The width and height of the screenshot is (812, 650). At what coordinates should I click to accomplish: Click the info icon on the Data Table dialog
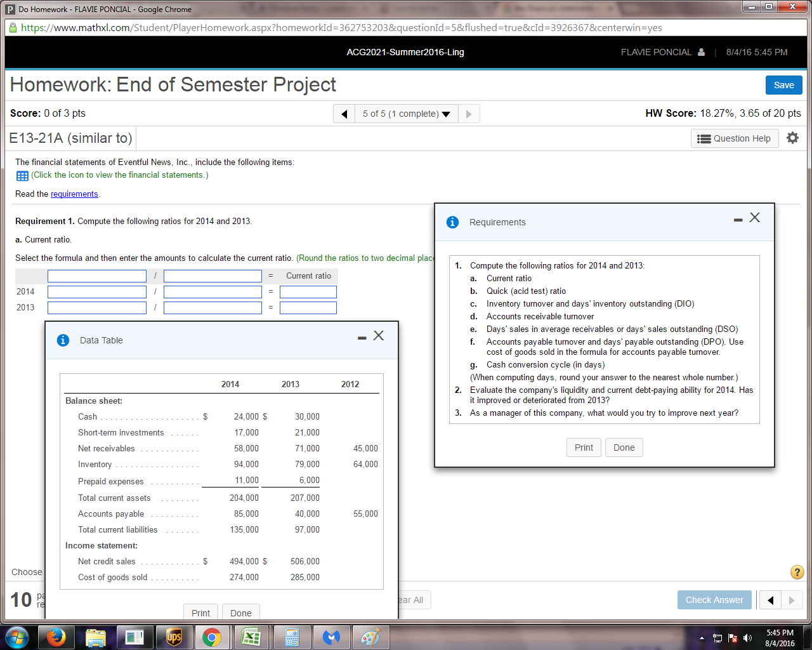click(x=62, y=340)
